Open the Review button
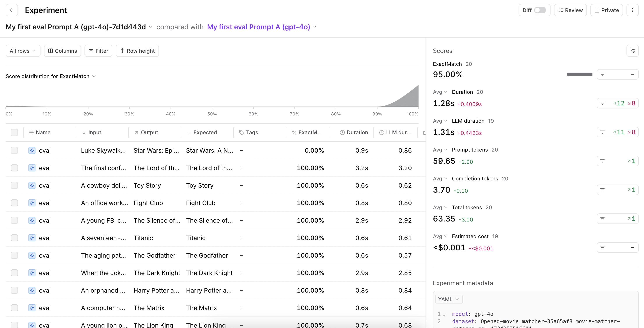 click(x=570, y=10)
